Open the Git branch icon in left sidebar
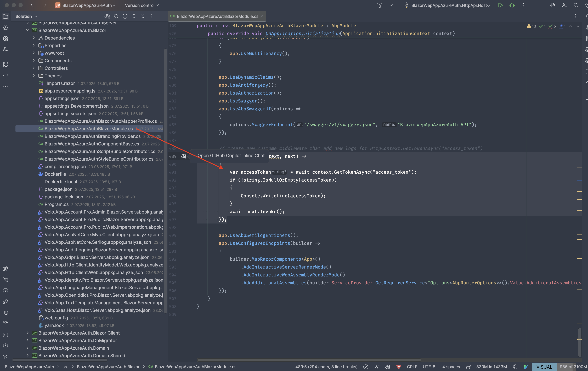Viewport: 588px width, 371px height. 5,357
